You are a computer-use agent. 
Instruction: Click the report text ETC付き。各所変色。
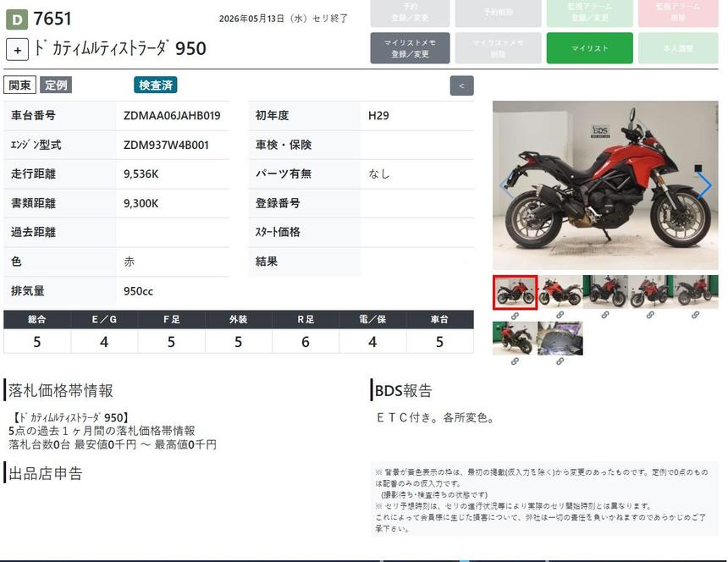(x=435, y=418)
